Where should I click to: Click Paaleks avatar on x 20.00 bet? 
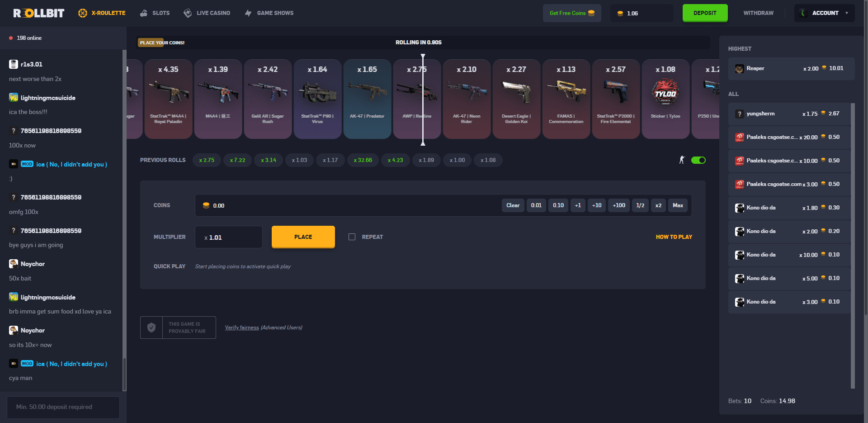click(x=740, y=137)
